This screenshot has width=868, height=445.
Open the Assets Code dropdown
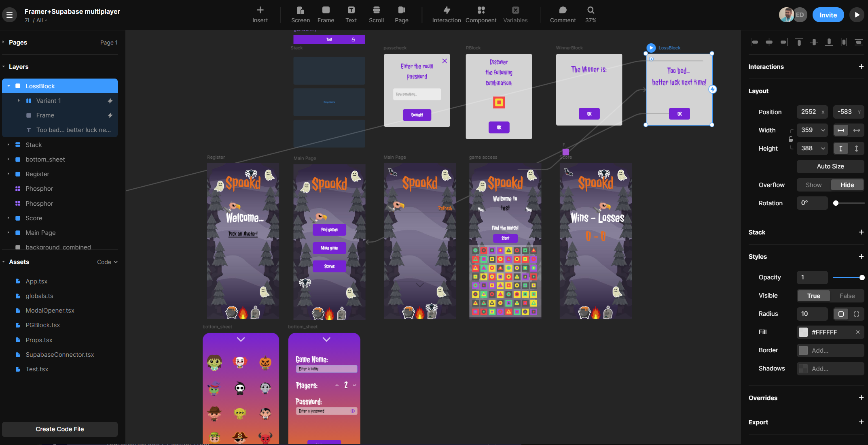click(107, 262)
